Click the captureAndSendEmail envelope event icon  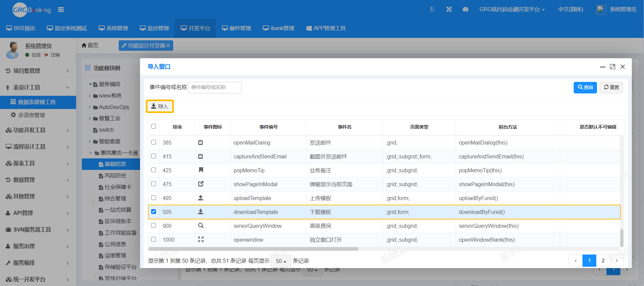point(201,156)
